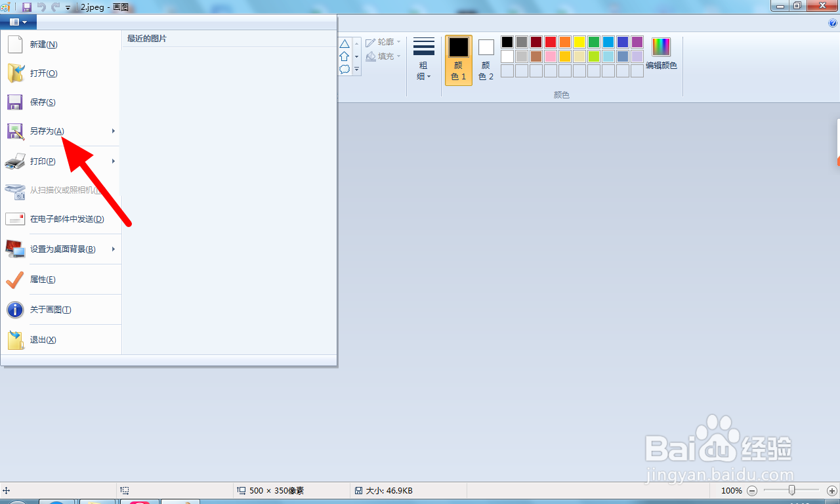Pick the red swatch
840x504 pixels.
(551, 42)
